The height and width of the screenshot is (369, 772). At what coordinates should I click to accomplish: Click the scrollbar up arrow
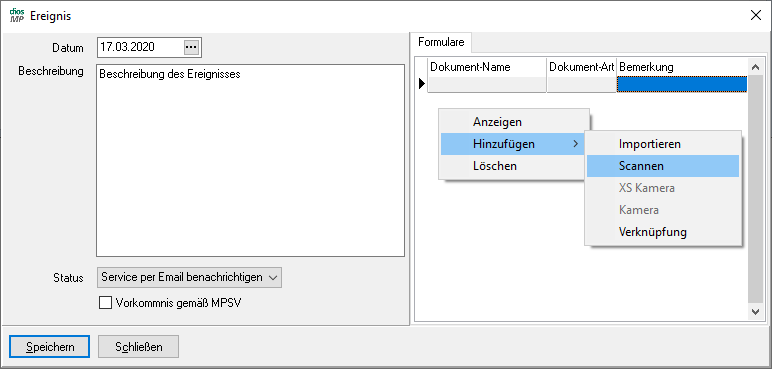(x=755, y=67)
